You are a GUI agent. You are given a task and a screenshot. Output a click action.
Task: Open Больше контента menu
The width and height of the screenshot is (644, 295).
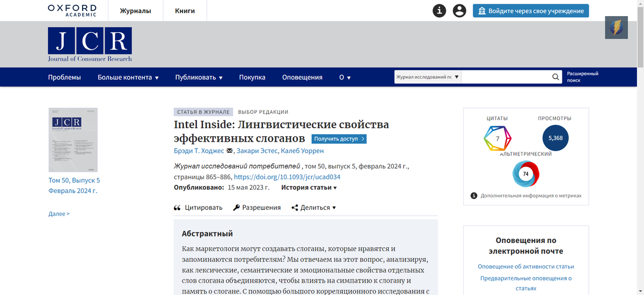coord(128,77)
